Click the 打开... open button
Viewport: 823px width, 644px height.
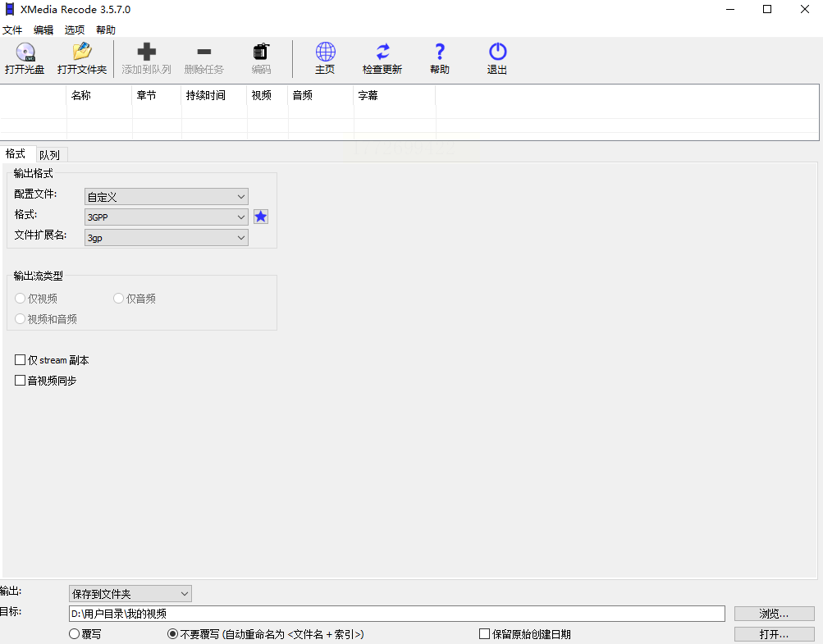(774, 634)
